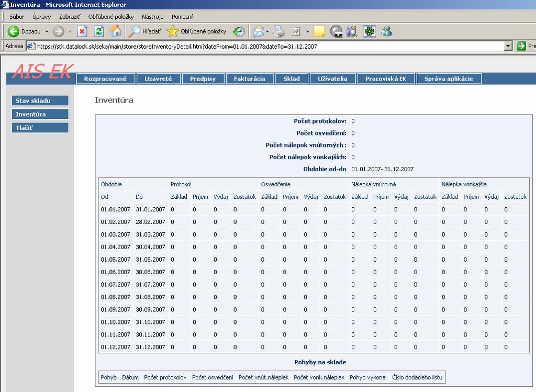Image resolution: width=536 pixels, height=392 pixels.
Task: Click the Inventúra page heading
Action: (x=114, y=100)
